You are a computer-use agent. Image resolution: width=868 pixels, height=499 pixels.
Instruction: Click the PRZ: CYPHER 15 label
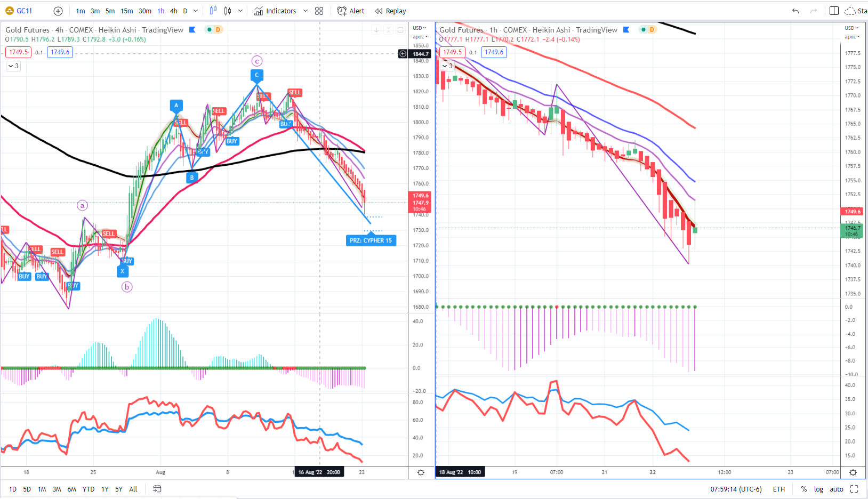pyautogui.click(x=371, y=240)
